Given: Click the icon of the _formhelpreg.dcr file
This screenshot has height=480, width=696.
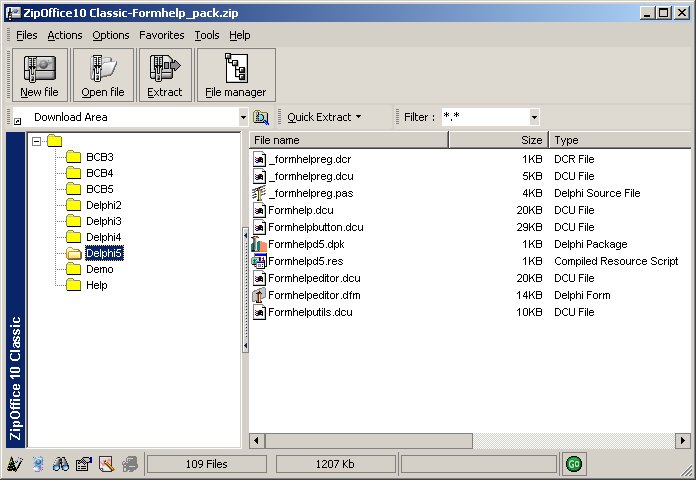Looking at the screenshot, I should coord(259,159).
